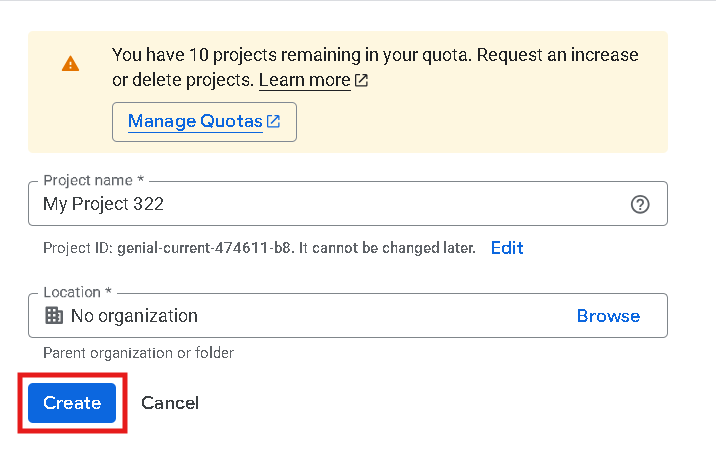Click the external-link icon beside Learn more
This screenshot has width=716, height=467.
[x=362, y=80]
